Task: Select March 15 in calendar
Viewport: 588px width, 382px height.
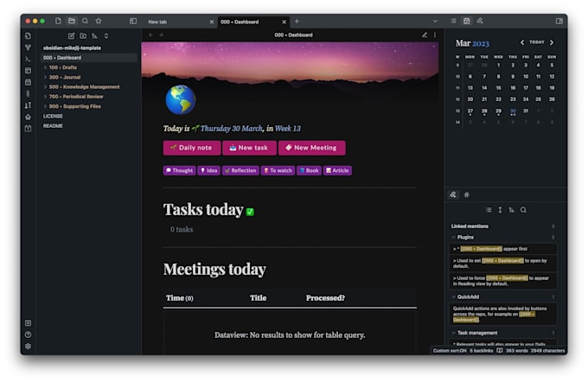Action: point(498,88)
